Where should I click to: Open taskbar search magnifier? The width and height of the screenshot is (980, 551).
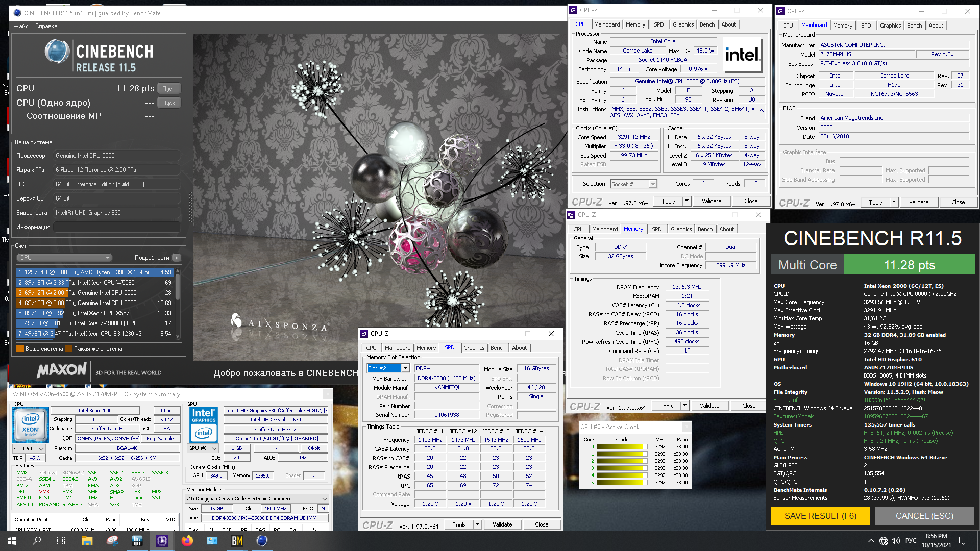pyautogui.click(x=37, y=541)
